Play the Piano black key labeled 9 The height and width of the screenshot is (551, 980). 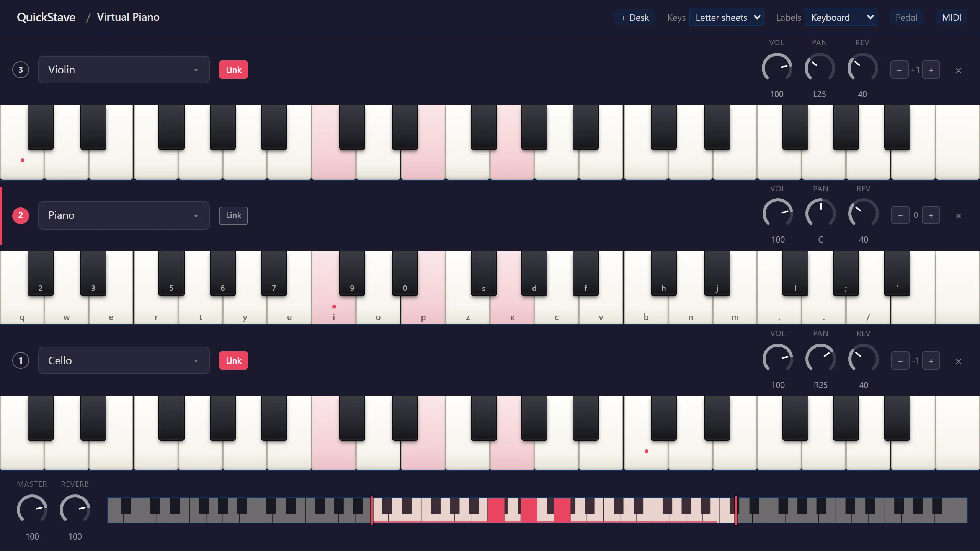pyautogui.click(x=352, y=273)
